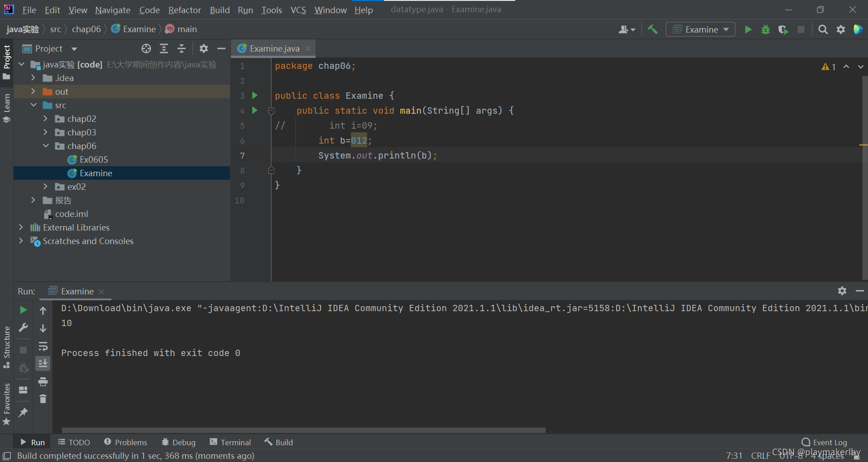The image size is (868, 462).
Task: Collapse the java实验 [code] root node
Action: 21,64
